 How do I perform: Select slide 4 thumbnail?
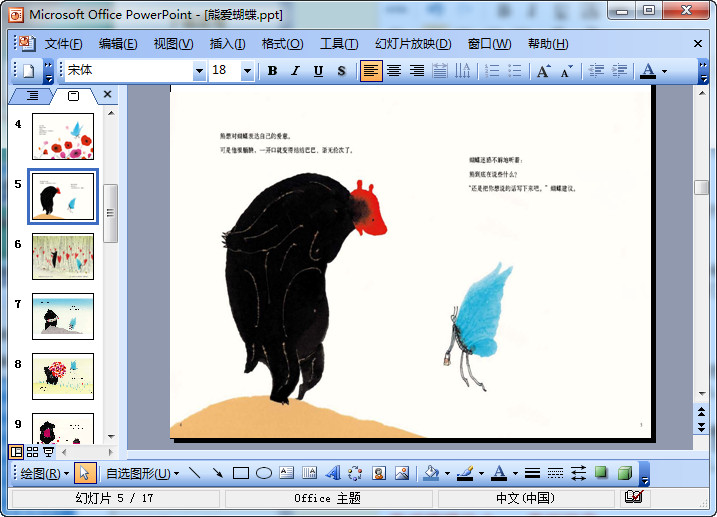point(63,136)
